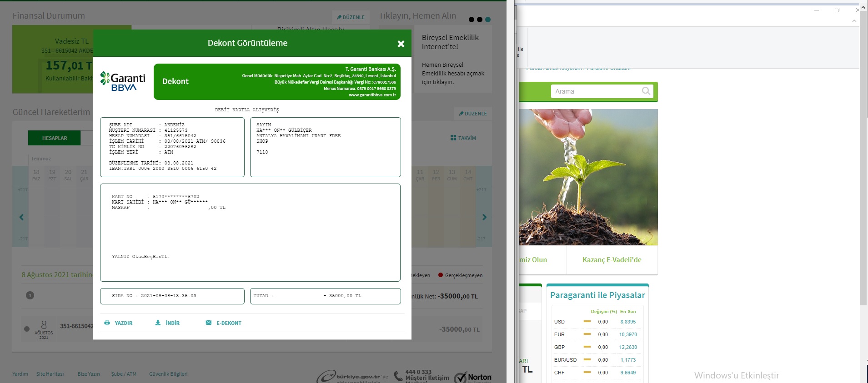Open the Yardım footer link

pos(20,374)
